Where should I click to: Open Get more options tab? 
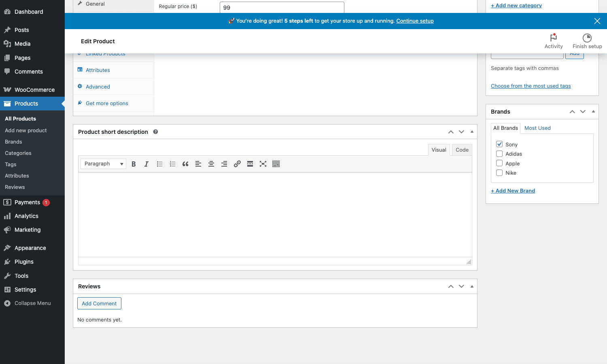[114, 103]
